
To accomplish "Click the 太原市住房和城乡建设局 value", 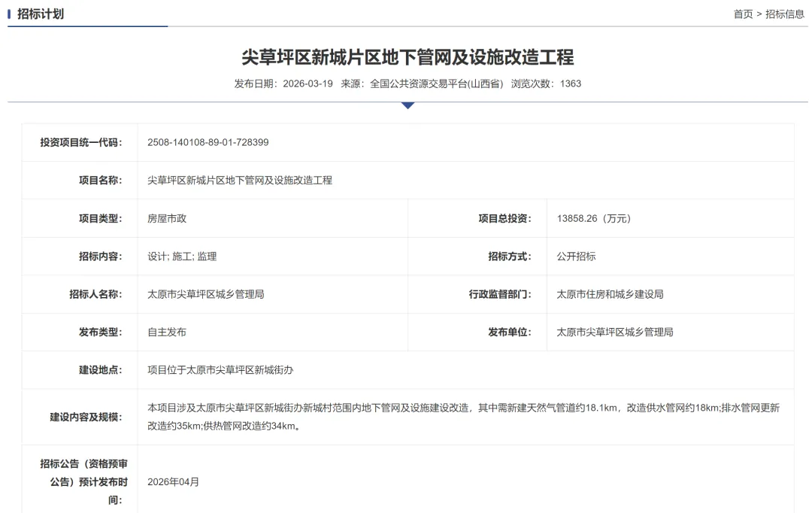I will pyautogui.click(x=610, y=294).
